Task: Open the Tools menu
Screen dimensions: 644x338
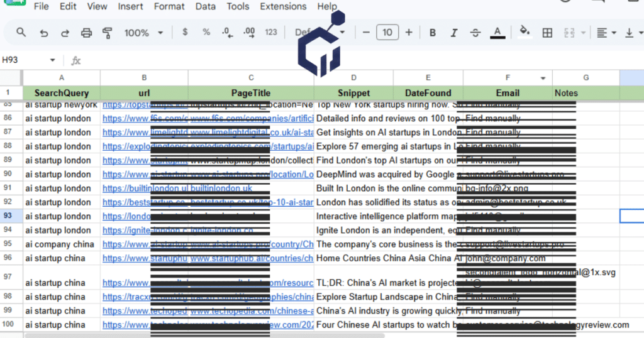Action: 238,6
